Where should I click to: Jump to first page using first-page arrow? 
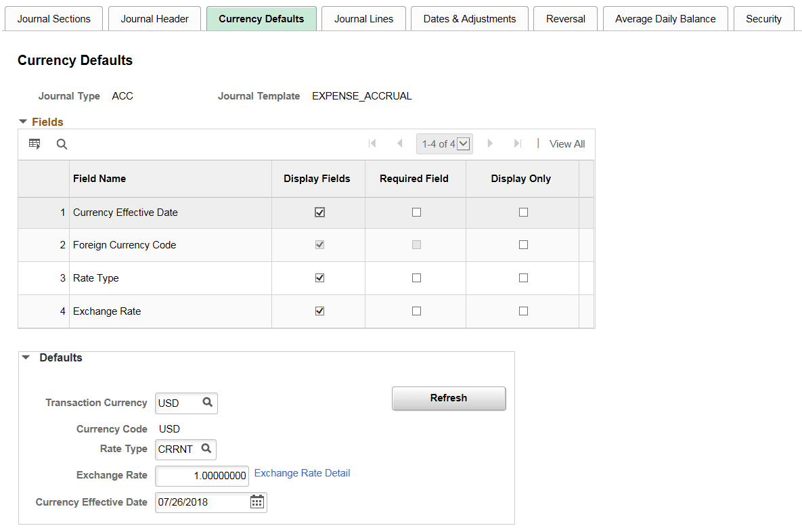click(372, 143)
